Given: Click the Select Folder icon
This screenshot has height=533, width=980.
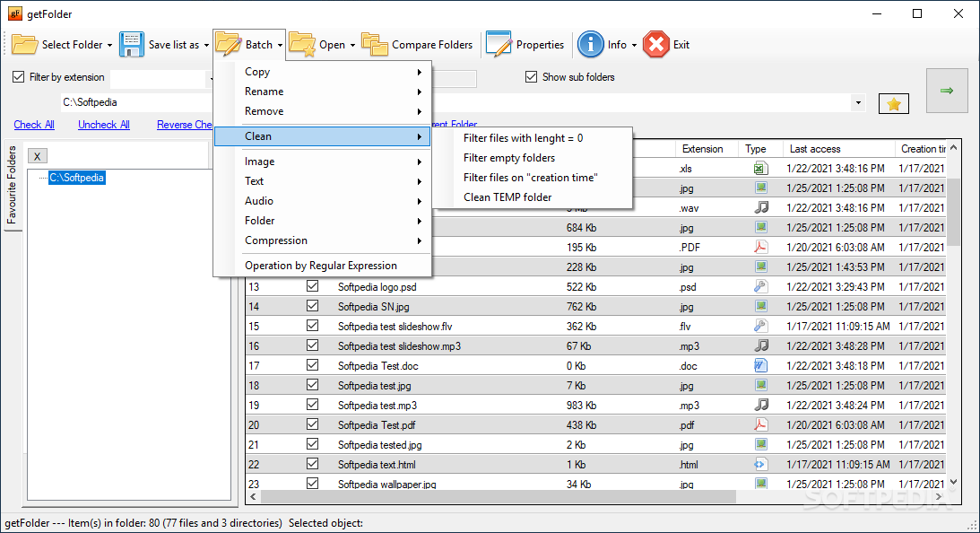Looking at the screenshot, I should click(24, 45).
